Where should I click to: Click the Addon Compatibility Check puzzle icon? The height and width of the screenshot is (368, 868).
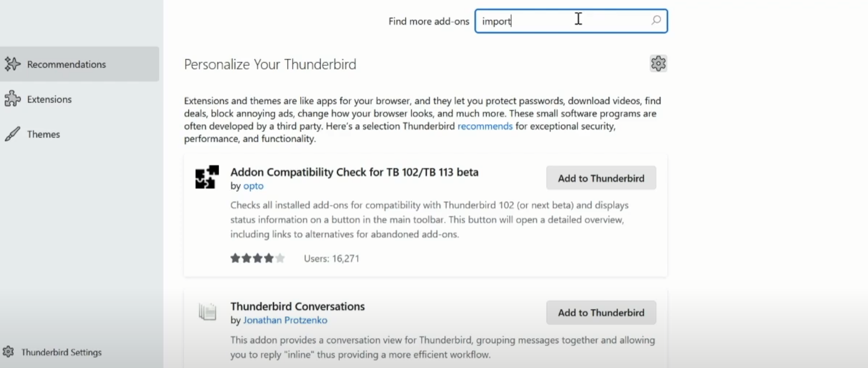tap(207, 177)
